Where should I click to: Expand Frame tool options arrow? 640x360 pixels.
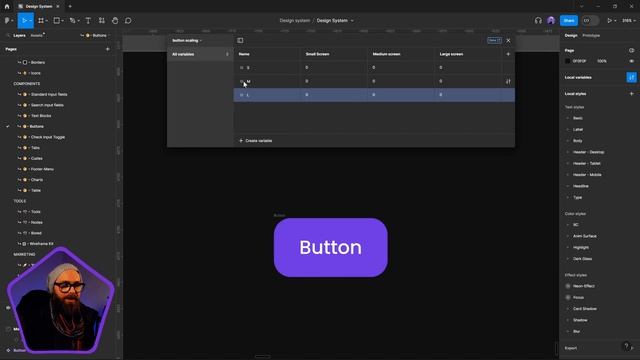tap(47, 20)
